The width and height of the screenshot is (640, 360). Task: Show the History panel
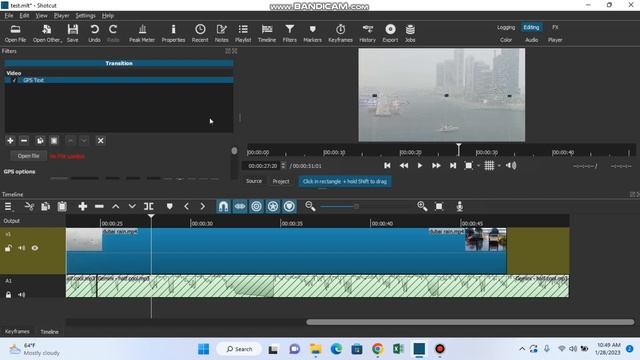click(367, 33)
